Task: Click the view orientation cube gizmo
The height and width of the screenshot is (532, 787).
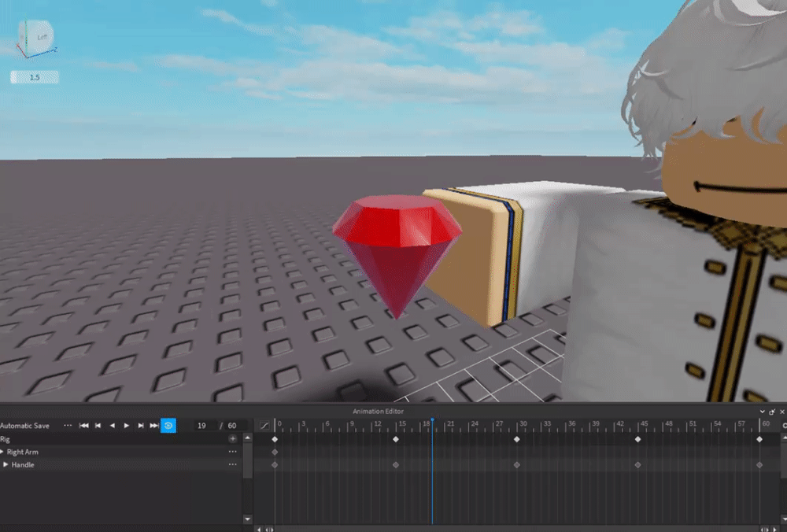Action: point(36,37)
